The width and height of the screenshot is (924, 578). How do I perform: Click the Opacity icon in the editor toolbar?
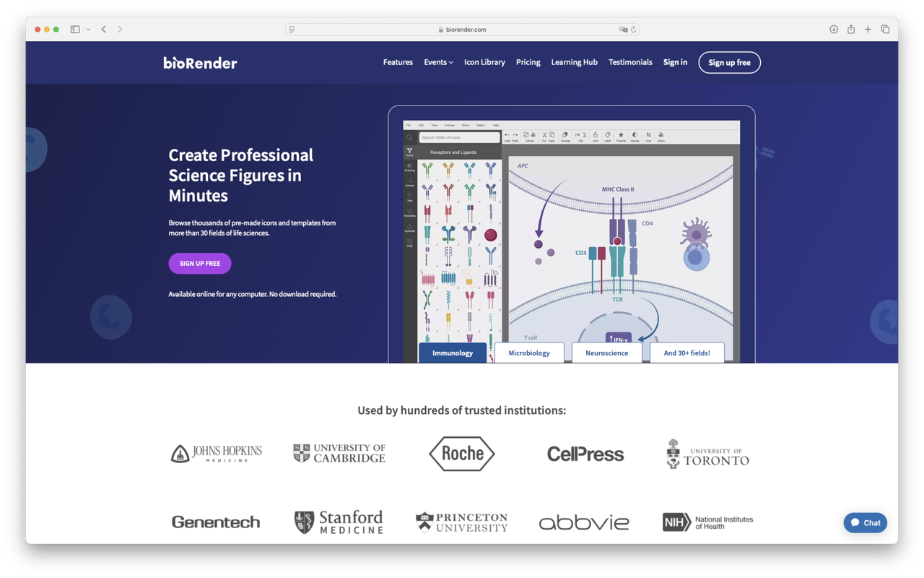635,137
